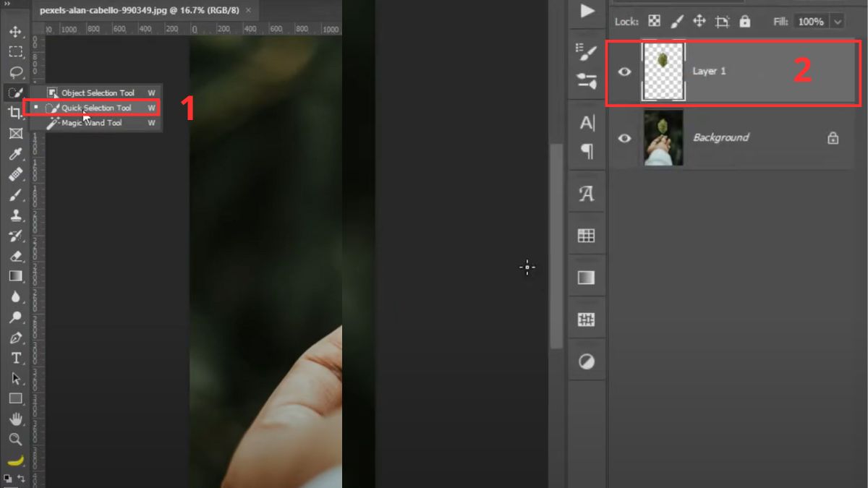Hide Layer 1 with its eye icon
Image resolution: width=868 pixels, height=488 pixels.
coord(624,72)
